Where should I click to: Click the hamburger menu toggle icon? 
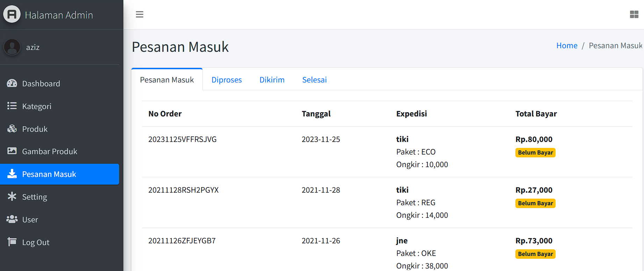(139, 14)
